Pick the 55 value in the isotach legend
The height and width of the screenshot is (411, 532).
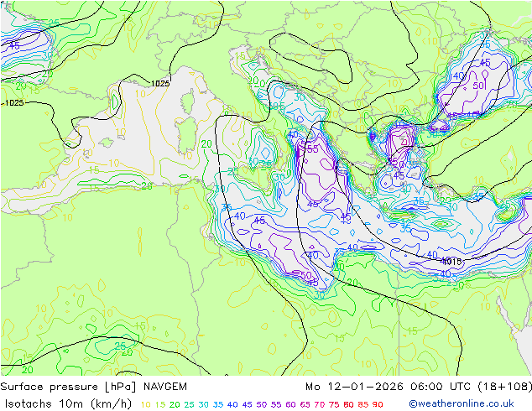point(276,404)
